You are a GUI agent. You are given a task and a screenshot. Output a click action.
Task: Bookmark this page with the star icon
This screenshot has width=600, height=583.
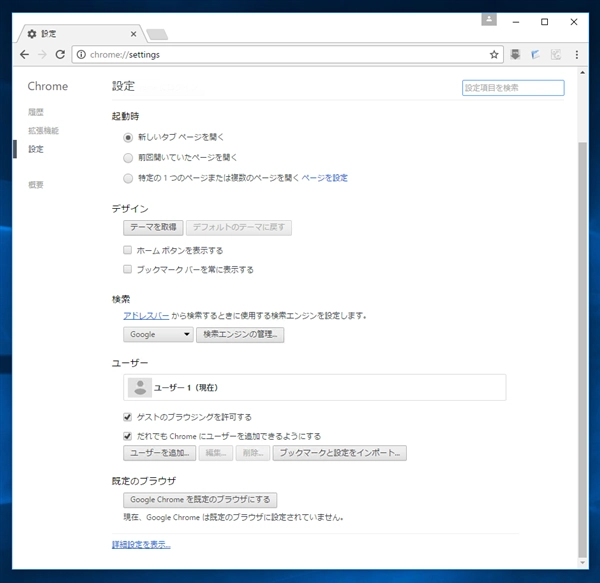coord(494,55)
